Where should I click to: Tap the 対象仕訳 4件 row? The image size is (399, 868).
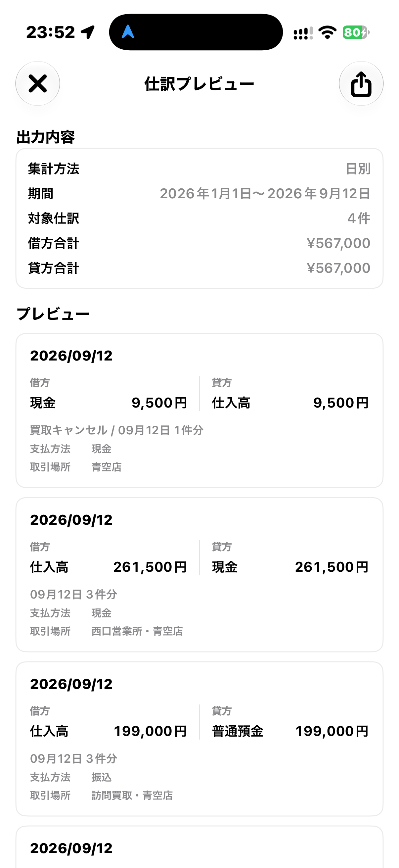click(x=199, y=218)
